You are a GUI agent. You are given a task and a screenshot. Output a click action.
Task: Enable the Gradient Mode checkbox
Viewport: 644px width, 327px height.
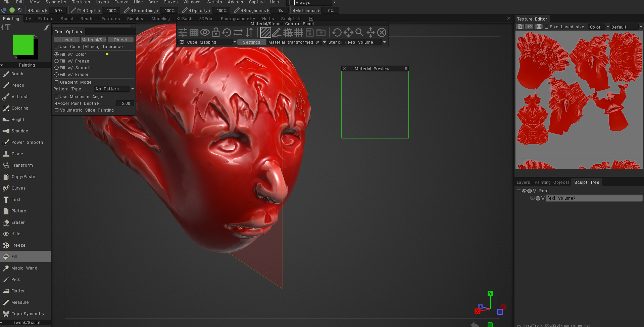tap(57, 82)
